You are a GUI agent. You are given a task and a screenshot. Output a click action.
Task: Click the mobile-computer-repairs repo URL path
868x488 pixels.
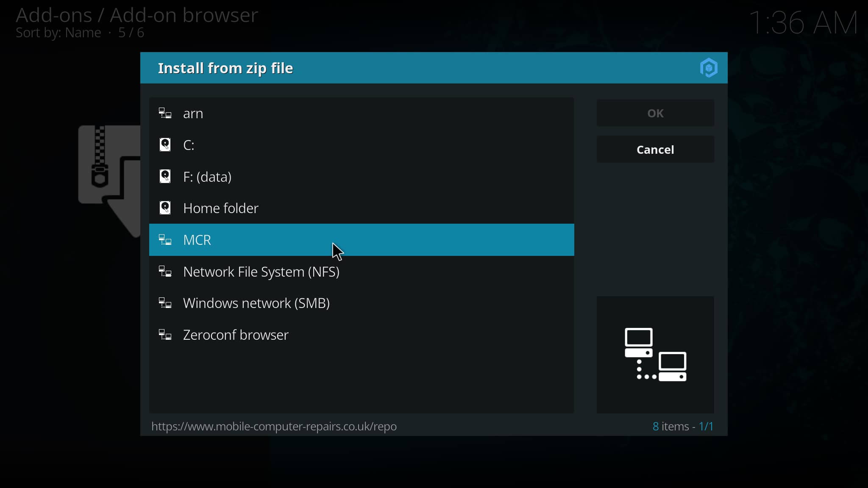[x=274, y=426]
